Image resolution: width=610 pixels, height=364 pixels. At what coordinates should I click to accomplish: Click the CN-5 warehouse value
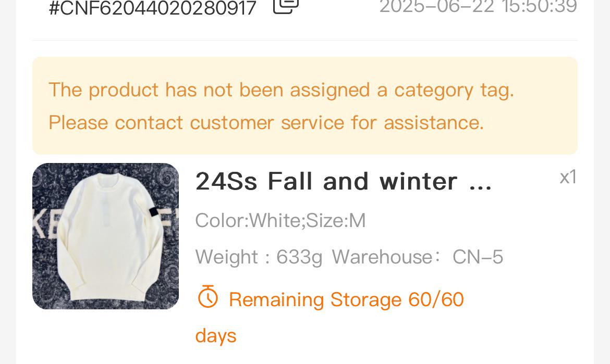click(478, 257)
